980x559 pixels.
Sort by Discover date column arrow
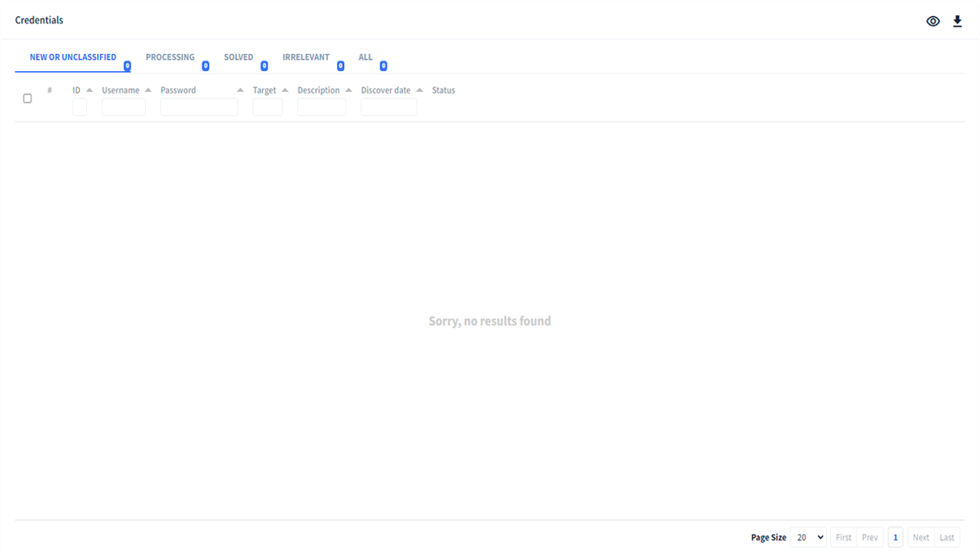pos(420,90)
